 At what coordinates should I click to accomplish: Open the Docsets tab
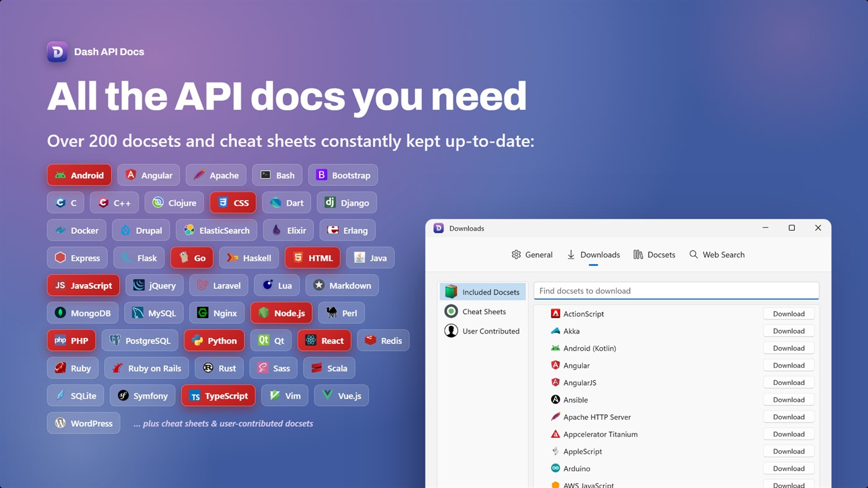pyautogui.click(x=654, y=255)
